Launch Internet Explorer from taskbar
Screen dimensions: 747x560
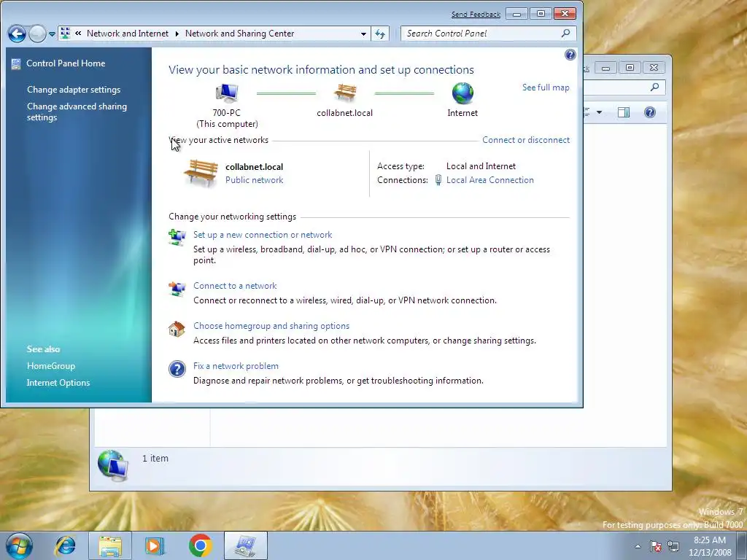coord(65,545)
